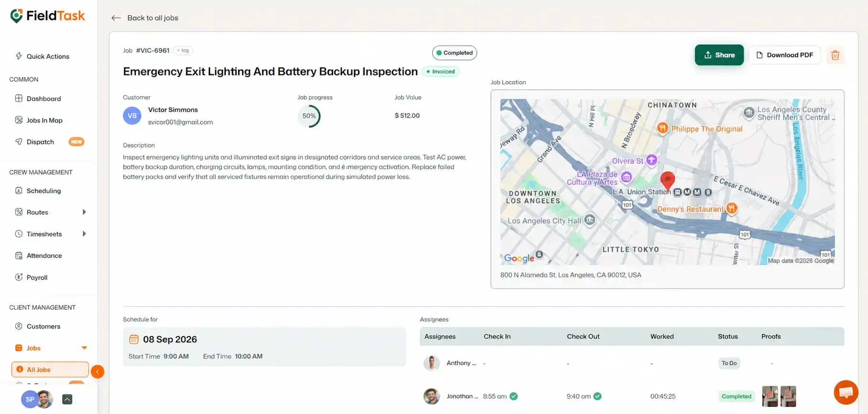Open Dispatch in sidebar

point(40,142)
